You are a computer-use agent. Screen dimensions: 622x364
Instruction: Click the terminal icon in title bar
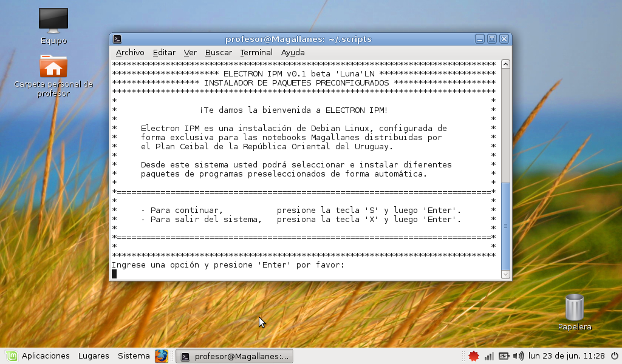click(x=117, y=39)
